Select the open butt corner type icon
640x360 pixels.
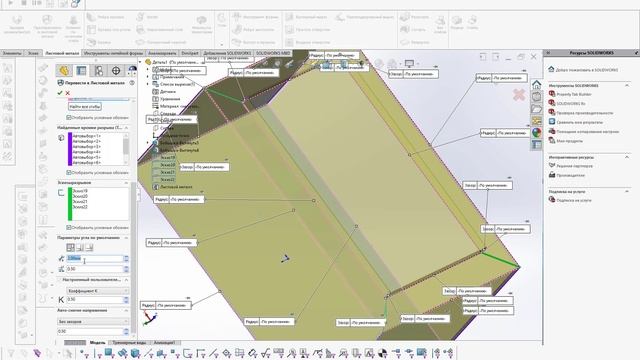tap(71, 247)
